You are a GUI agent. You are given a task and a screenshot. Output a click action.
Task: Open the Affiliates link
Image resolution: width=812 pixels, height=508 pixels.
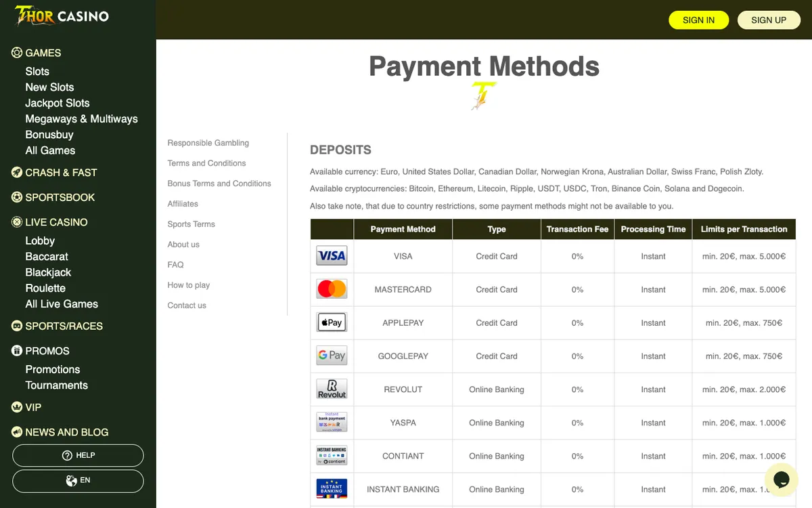coord(183,204)
